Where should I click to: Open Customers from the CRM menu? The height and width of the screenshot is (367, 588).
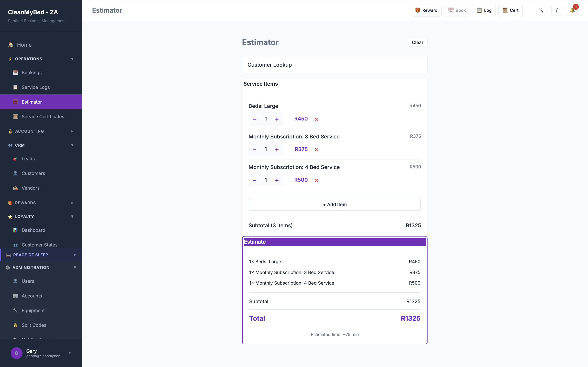(33, 173)
